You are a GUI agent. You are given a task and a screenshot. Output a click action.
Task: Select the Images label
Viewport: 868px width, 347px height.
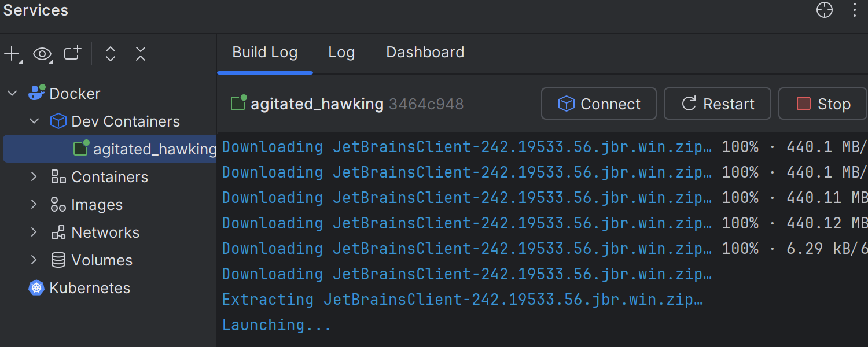97,205
